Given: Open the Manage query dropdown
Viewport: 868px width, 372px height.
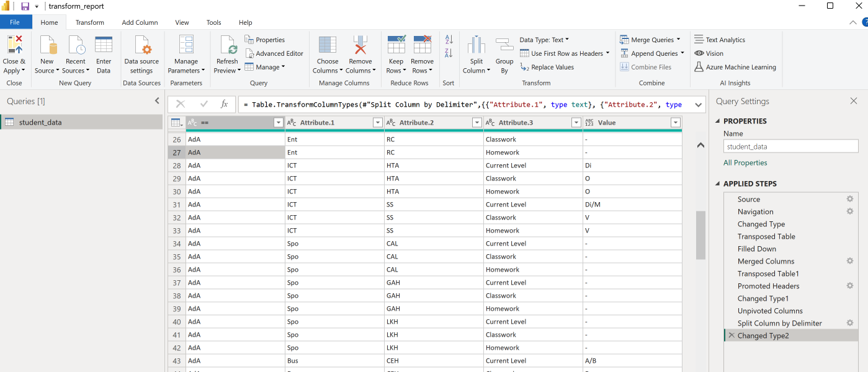Looking at the screenshot, I should click(x=265, y=67).
